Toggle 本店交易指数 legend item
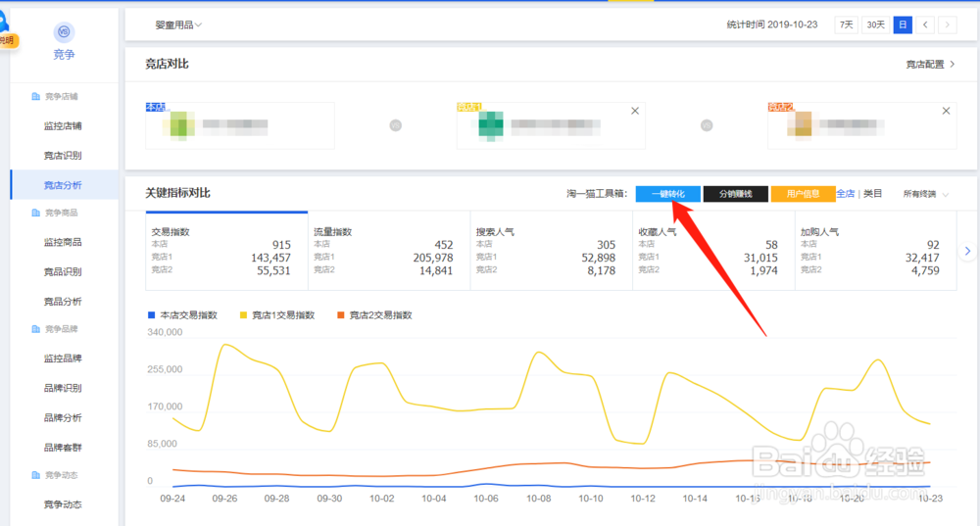Image resolution: width=980 pixels, height=526 pixels. [182, 315]
